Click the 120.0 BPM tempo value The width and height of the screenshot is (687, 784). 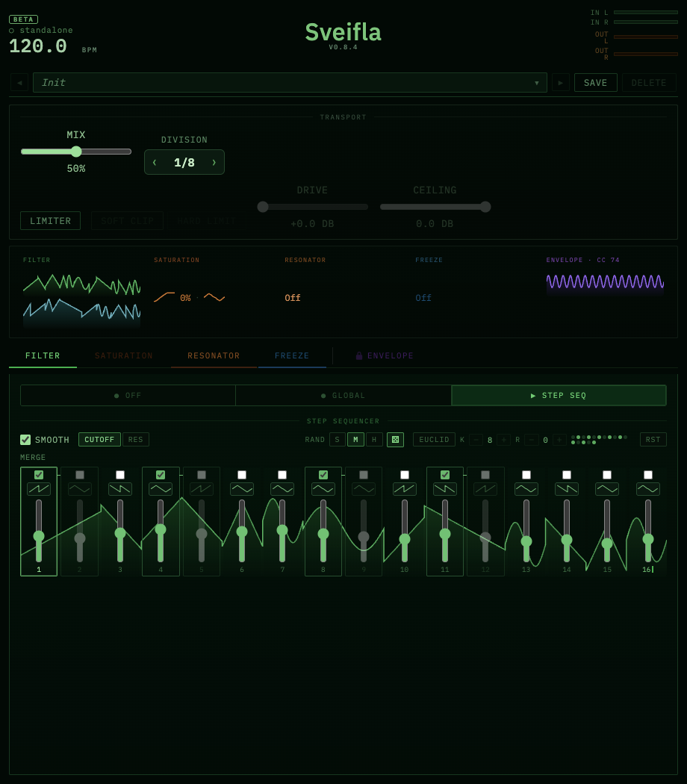(38, 46)
